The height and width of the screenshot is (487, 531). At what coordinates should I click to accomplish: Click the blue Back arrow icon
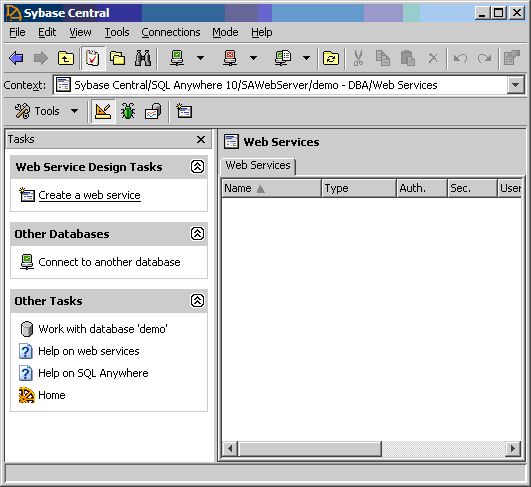[16, 58]
